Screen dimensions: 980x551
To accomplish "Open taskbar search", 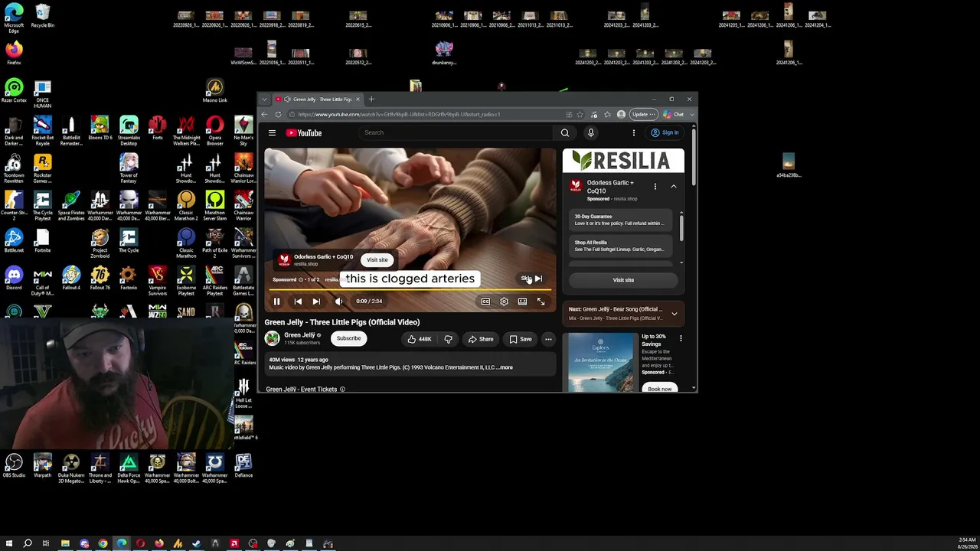I will 28,543.
